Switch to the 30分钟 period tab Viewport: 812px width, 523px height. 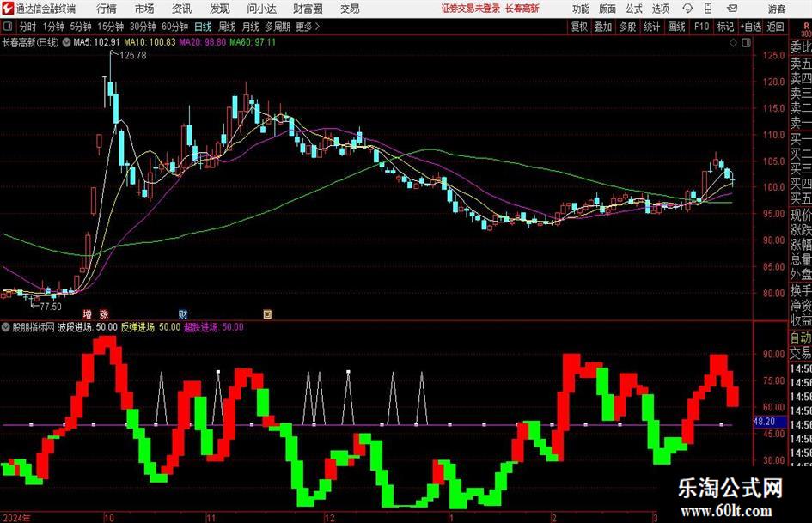[143, 27]
